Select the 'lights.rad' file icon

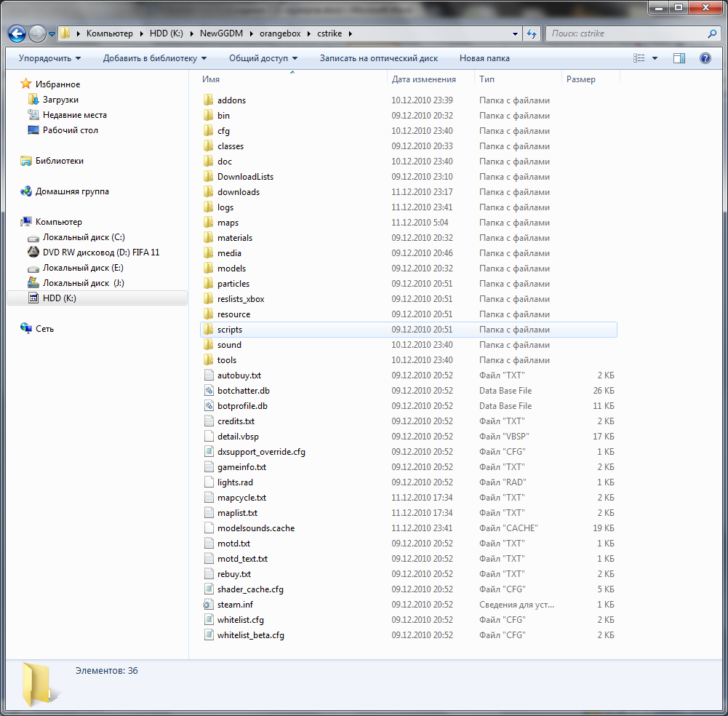[x=209, y=482]
